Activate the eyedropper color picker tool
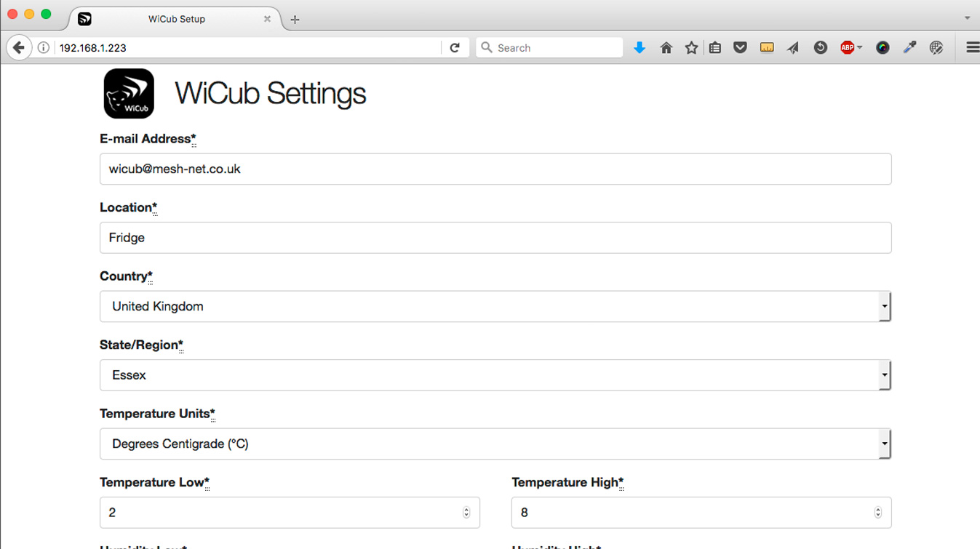Image resolution: width=980 pixels, height=549 pixels. coord(909,48)
